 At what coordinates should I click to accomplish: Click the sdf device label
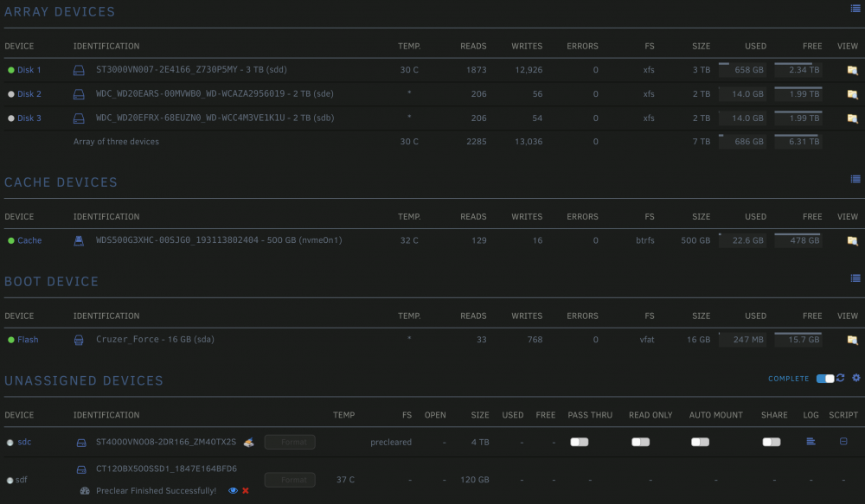coord(22,480)
